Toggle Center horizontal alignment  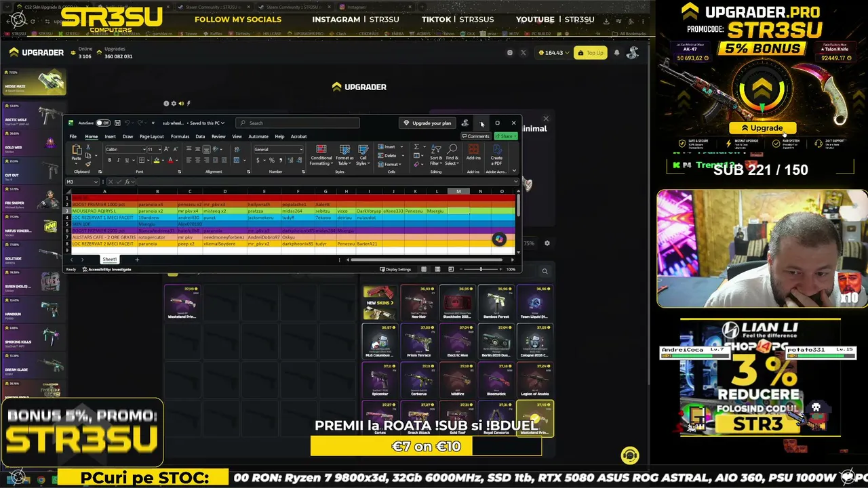point(197,161)
